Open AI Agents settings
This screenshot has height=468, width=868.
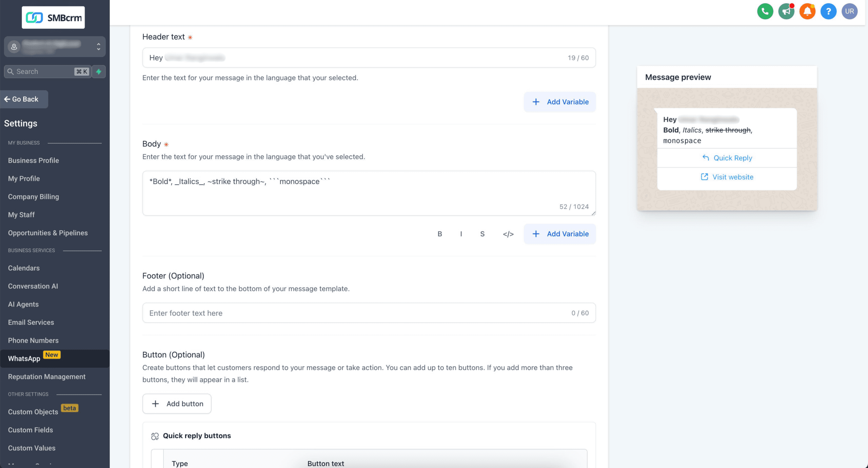click(23, 304)
